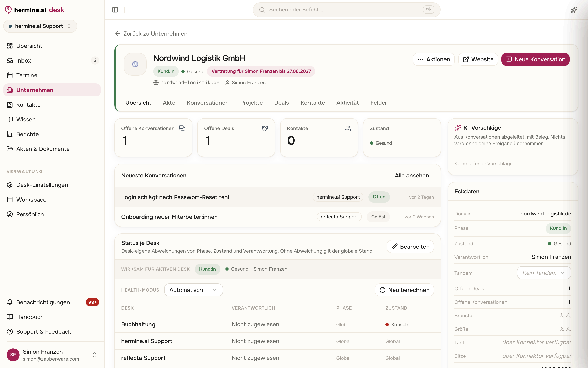Open Workspace administration
The height and width of the screenshot is (368, 588).
coord(52,200)
